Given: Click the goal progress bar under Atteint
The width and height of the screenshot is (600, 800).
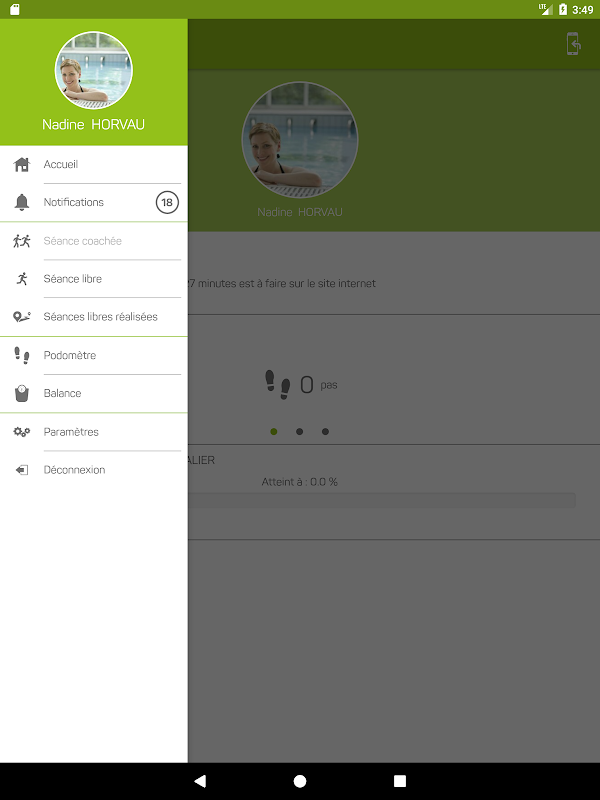Looking at the screenshot, I should [382, 500].
